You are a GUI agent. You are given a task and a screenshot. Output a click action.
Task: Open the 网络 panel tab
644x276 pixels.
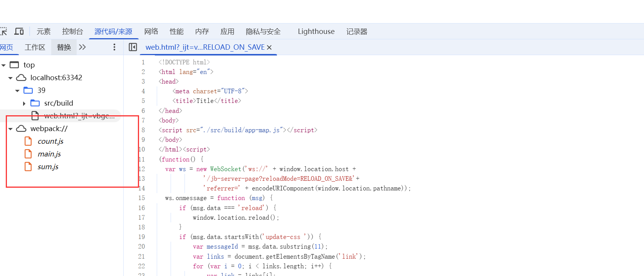151,31
